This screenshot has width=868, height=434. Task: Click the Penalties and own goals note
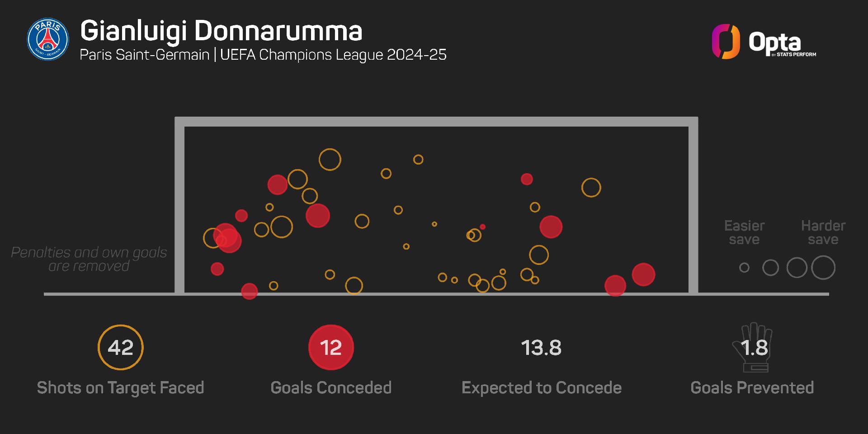89,259
